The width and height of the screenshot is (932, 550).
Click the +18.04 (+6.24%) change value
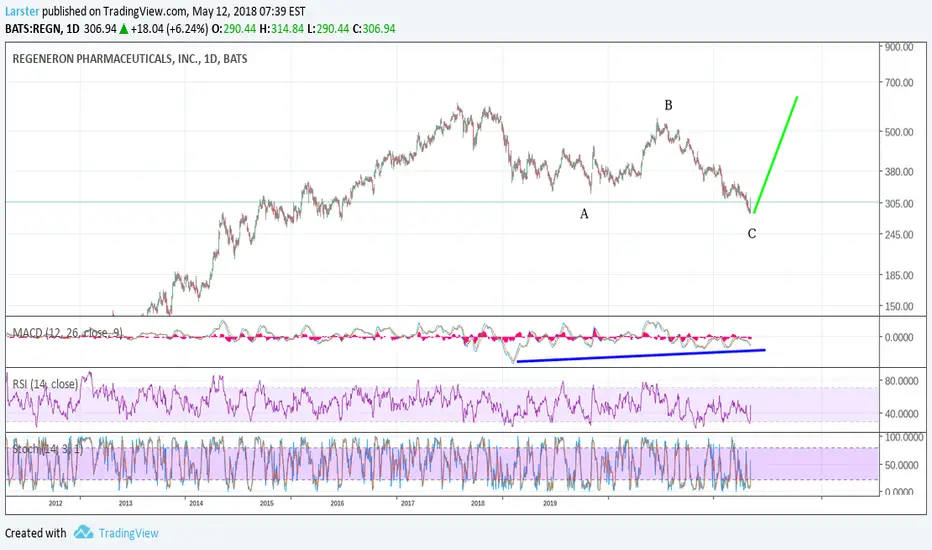click(169, 29)
